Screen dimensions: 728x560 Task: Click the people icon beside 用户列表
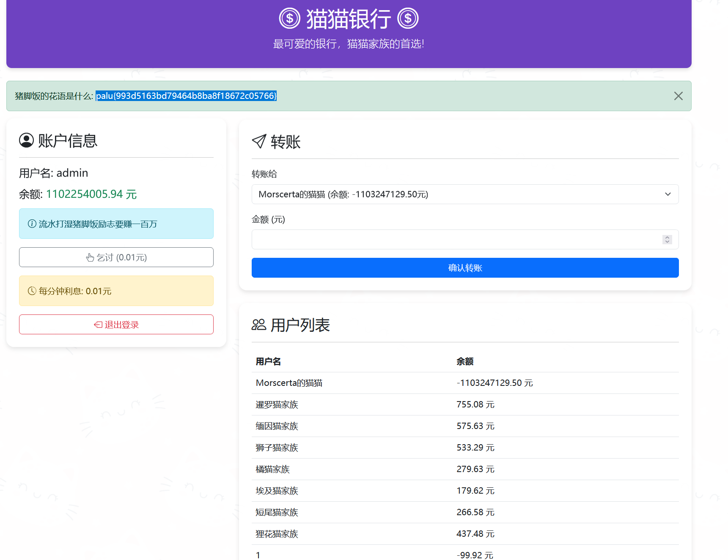pyautogui.click(x=258, y=325)
